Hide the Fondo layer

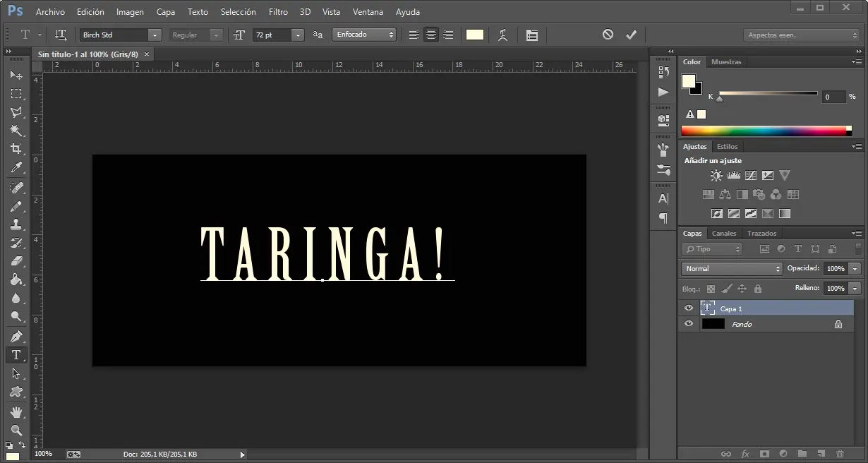point(689,324)
